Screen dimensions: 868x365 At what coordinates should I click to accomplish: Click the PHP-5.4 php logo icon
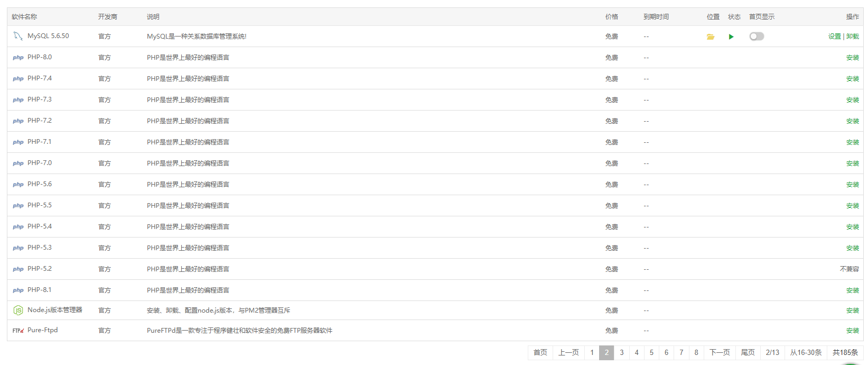(x=18, y=227)
